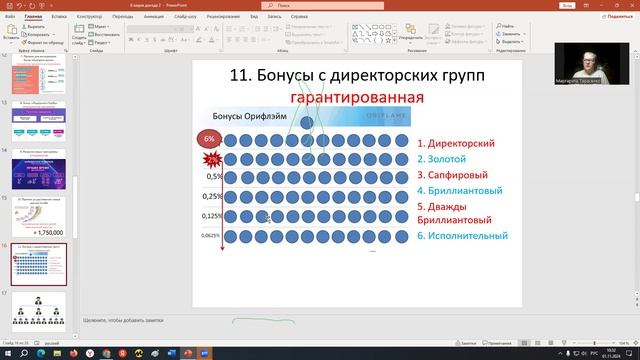Expand shapes gallery more arrow
The image size is (640, 360).
(395, 40)
